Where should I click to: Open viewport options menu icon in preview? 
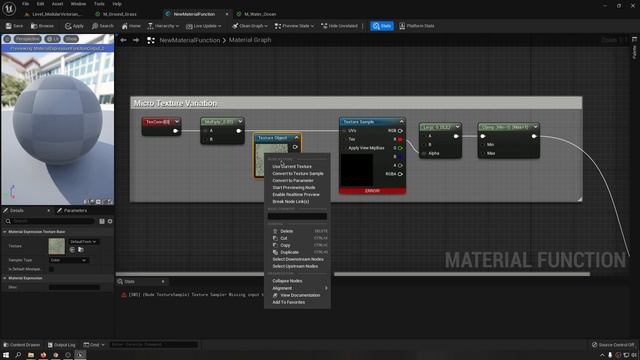pyautogui.click(x=7, y=39)
